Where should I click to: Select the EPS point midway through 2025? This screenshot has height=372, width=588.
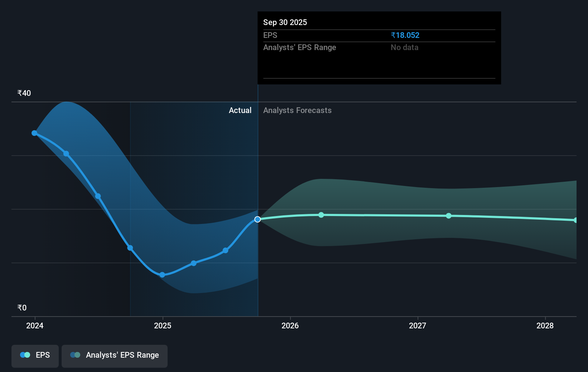click(x=226, y=250)
